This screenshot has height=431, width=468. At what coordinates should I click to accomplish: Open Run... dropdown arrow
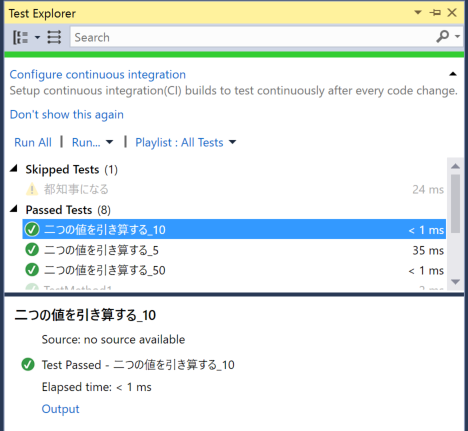pos(109,142)
